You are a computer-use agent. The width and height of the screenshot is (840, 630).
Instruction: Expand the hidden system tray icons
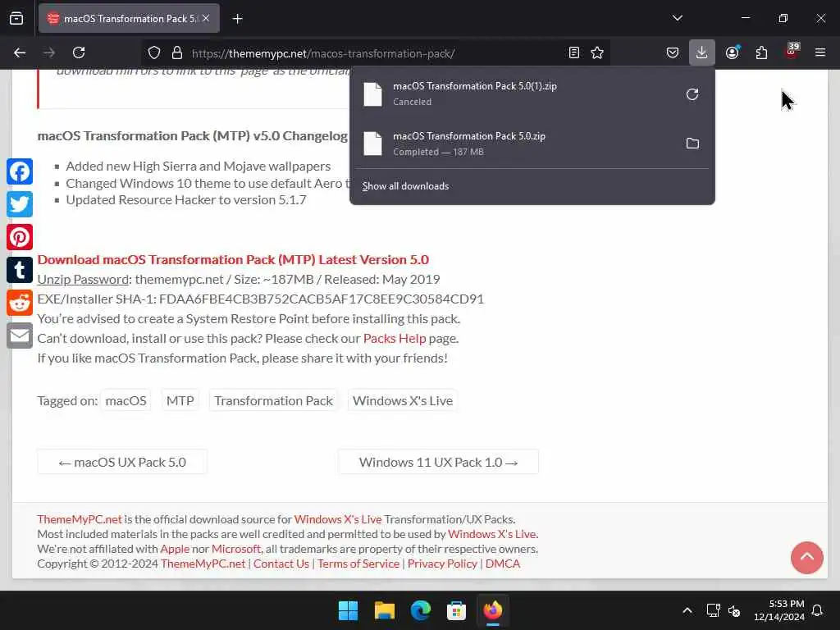click(x=687, y=610)
